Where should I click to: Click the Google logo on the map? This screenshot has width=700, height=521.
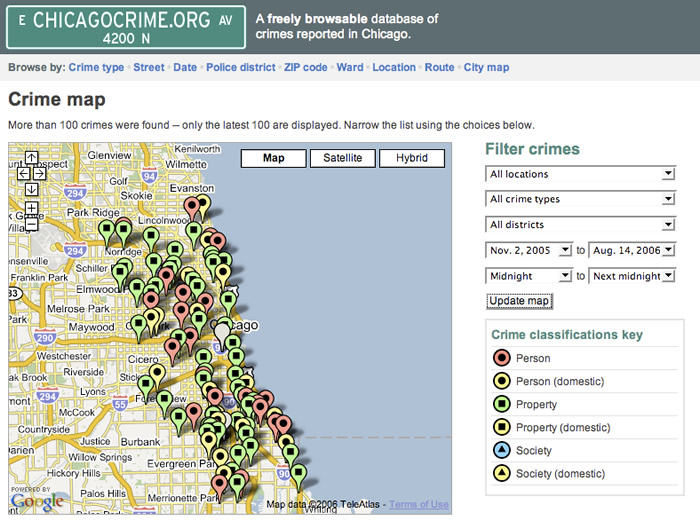(x=37, y=501)
